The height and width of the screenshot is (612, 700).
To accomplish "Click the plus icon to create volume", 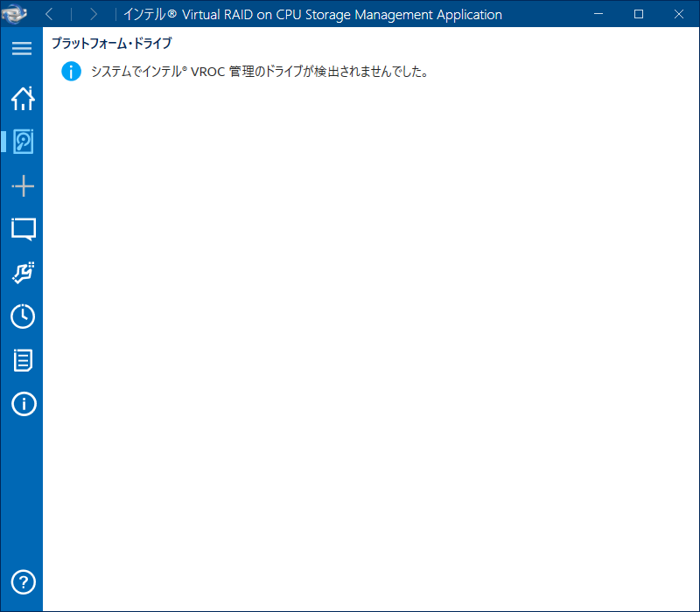I will tap(23, 185).
